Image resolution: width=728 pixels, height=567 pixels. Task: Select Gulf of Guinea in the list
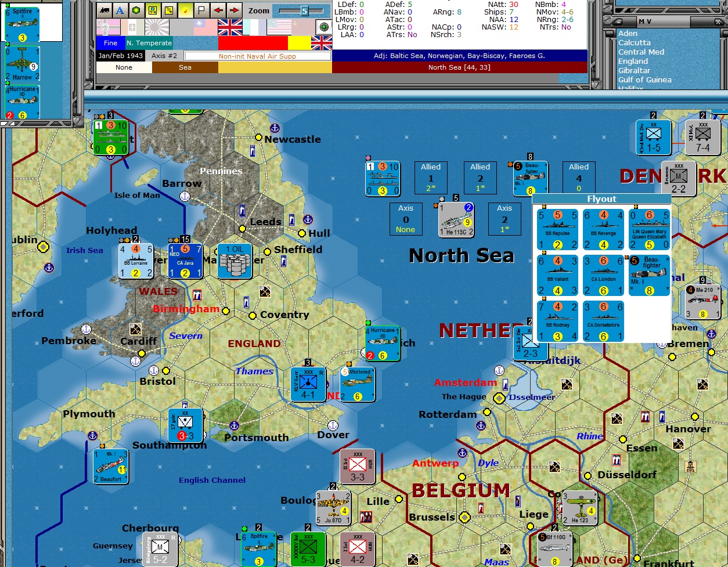coord(644,80)
